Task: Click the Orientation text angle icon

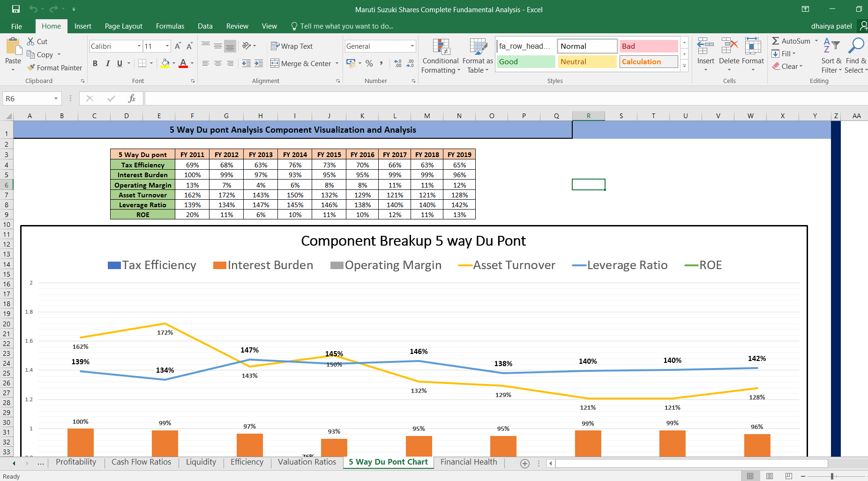Action: coord(247,46)
